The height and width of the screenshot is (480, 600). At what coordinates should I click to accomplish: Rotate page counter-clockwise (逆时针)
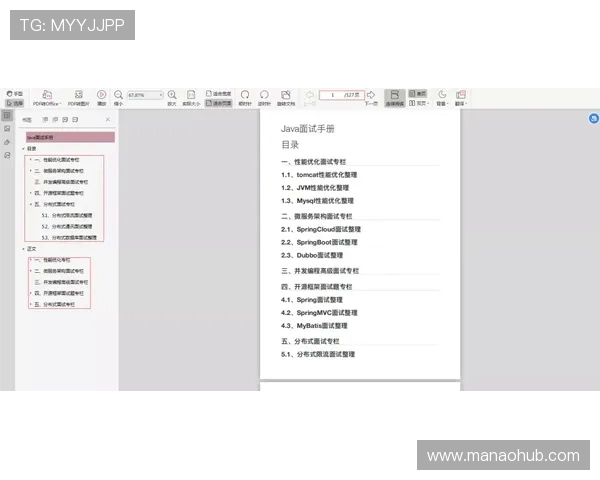(264, 98)
